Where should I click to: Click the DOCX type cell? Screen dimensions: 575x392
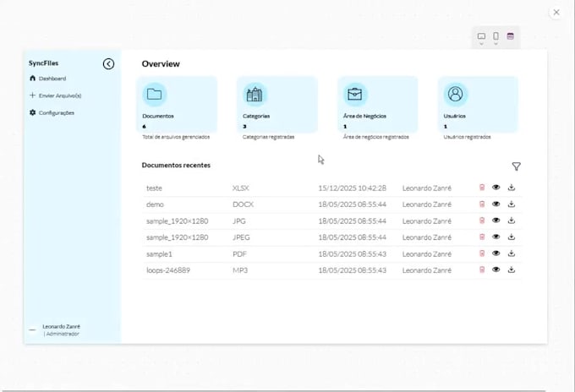243,204
